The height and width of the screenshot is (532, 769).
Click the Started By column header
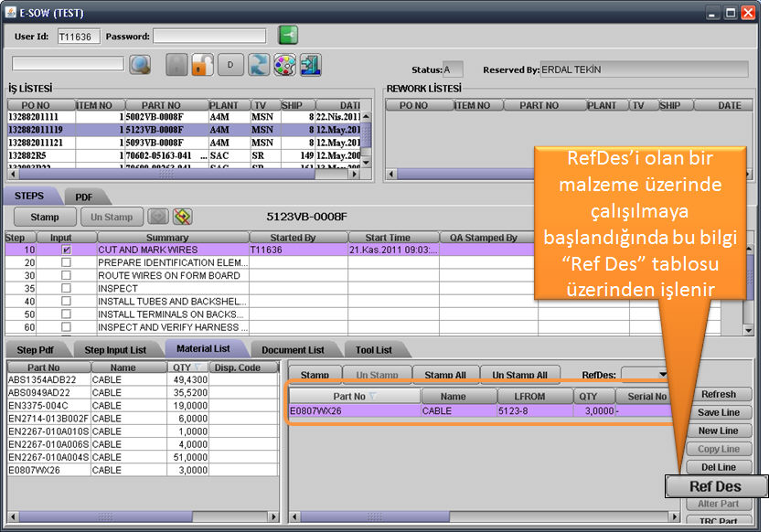pos(298,238)
